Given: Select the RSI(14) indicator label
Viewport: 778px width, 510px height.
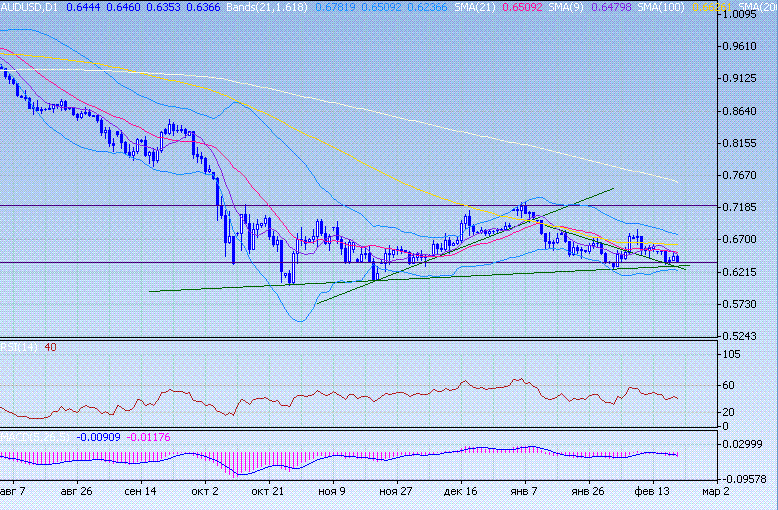Looking at the screenshot, I should [14, 347].
